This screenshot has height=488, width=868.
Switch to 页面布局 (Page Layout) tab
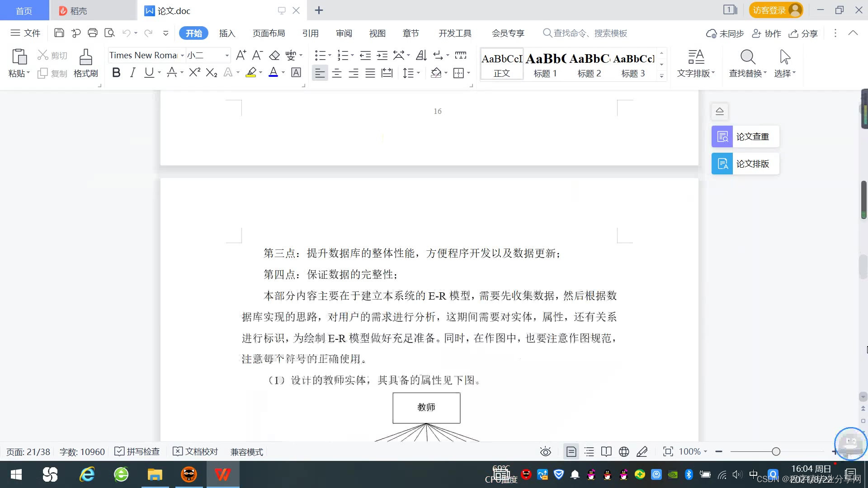269,33
